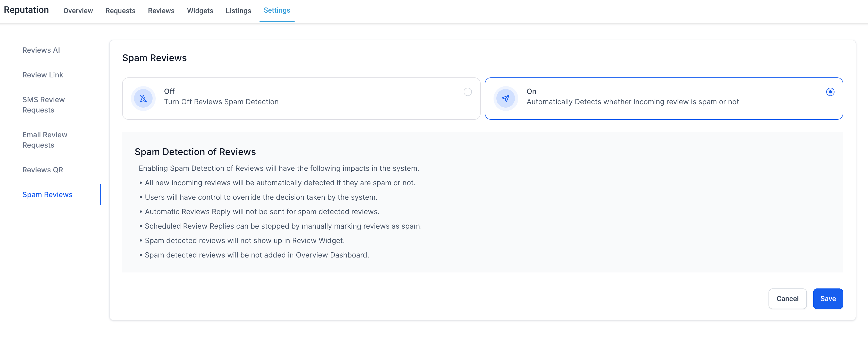The image size is (868, 338).
Task: Select Spam Reviews in sidebar
Action: 47,195
